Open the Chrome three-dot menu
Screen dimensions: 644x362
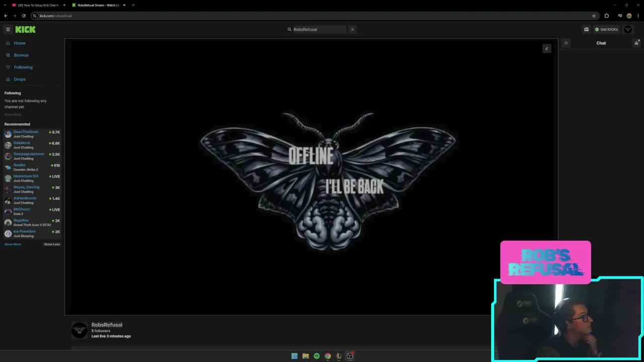638,16
